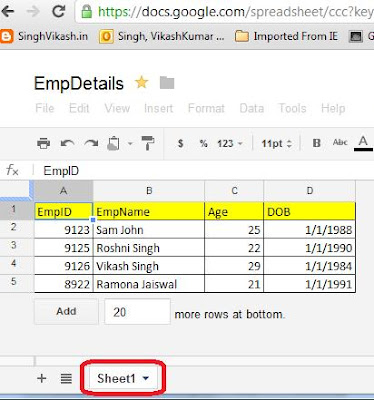Click the fx formula icon
The height and width of the screenshot is (400, 374).
12,170
